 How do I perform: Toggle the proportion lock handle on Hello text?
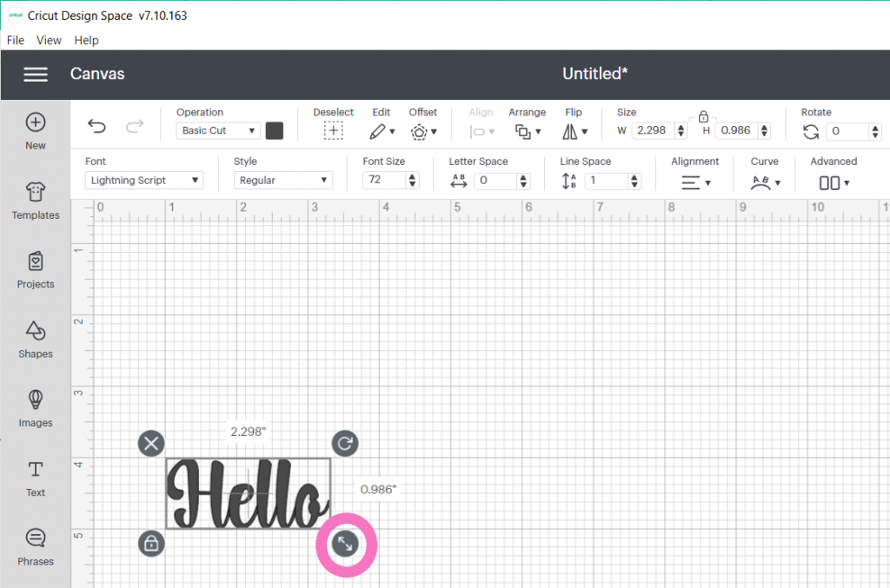tap(151, 543)
